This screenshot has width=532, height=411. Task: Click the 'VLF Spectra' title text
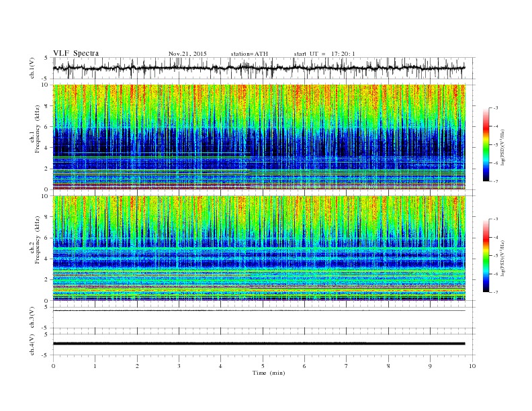(76, 53)
